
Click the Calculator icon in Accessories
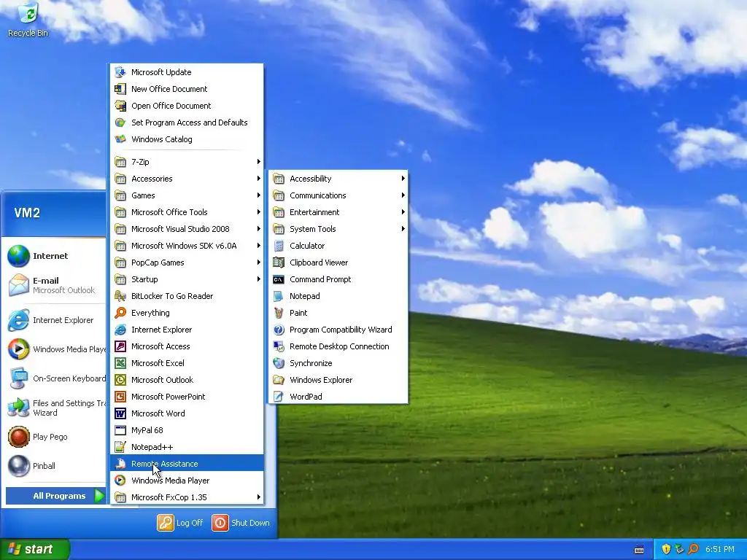[279, 246]
